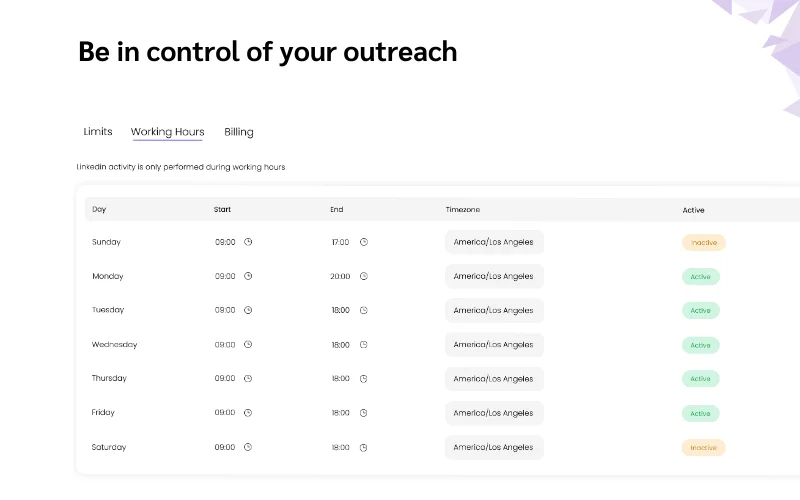Toggle Sunday's Inactive status badge
The image size is (800, 500).
pos(704,242)
